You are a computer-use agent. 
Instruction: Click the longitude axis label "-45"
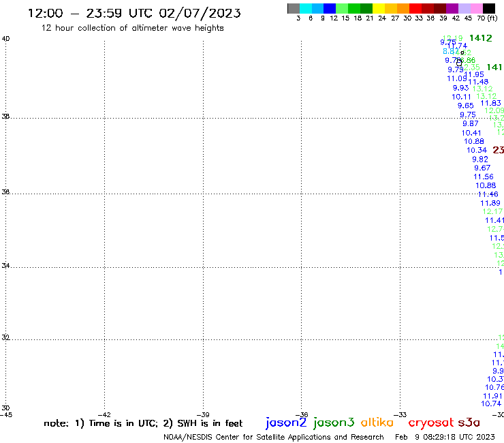6,415
